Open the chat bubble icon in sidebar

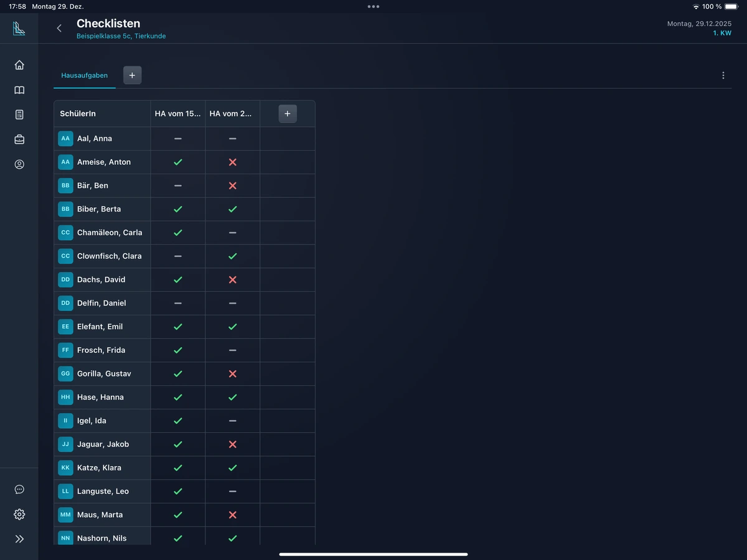(x=19, y=489)
